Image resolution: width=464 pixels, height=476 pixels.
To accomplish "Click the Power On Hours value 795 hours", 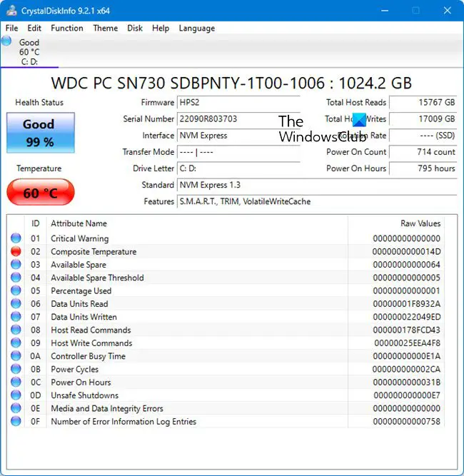I will point(423,168).
